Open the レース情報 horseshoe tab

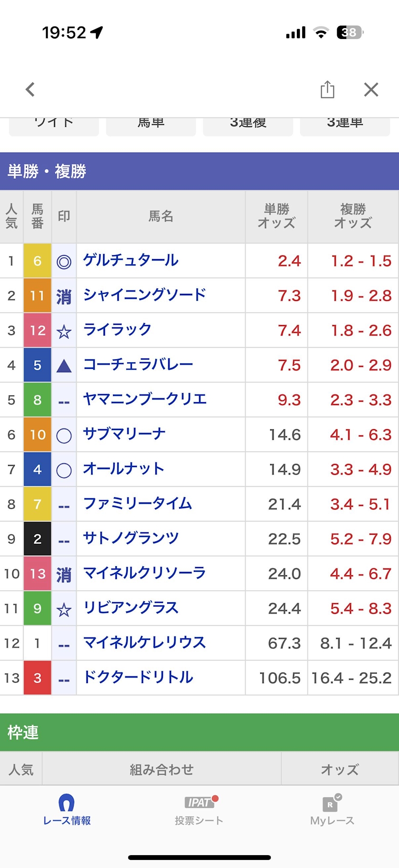click(66, 810)
